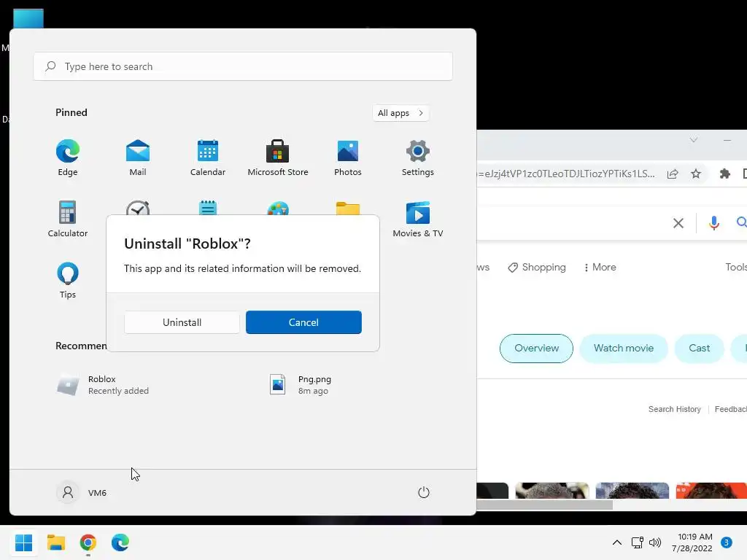Open the Photos pinned app

pos(348,157)
